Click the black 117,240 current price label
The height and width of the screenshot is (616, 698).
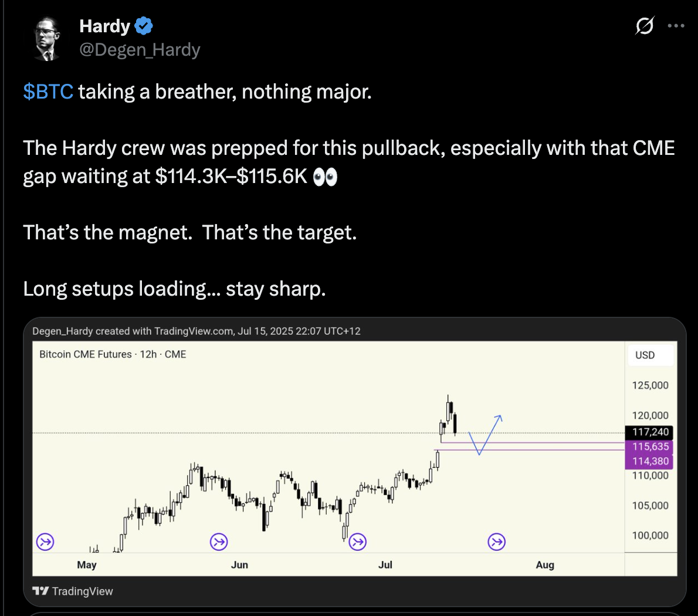(x=650, y=432)
